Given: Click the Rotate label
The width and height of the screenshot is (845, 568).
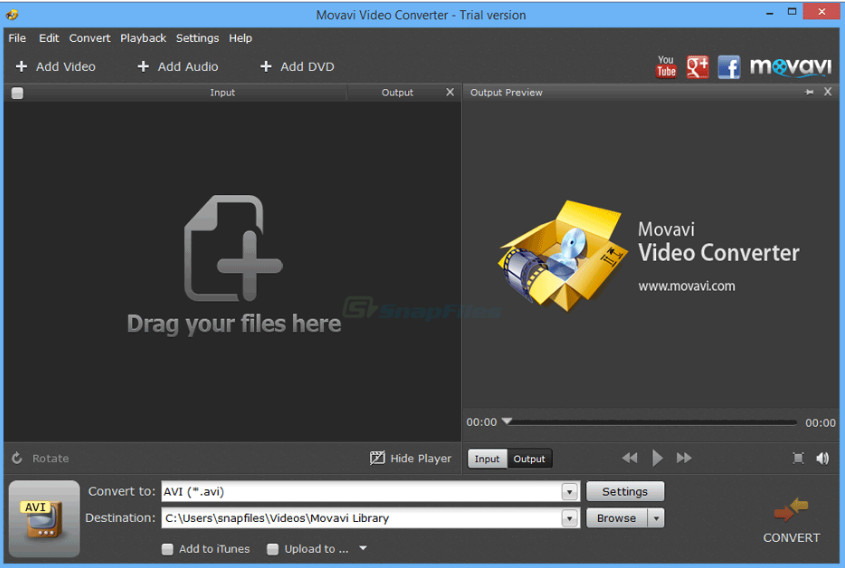Looking at the screenshot, I should coord(51,458).
